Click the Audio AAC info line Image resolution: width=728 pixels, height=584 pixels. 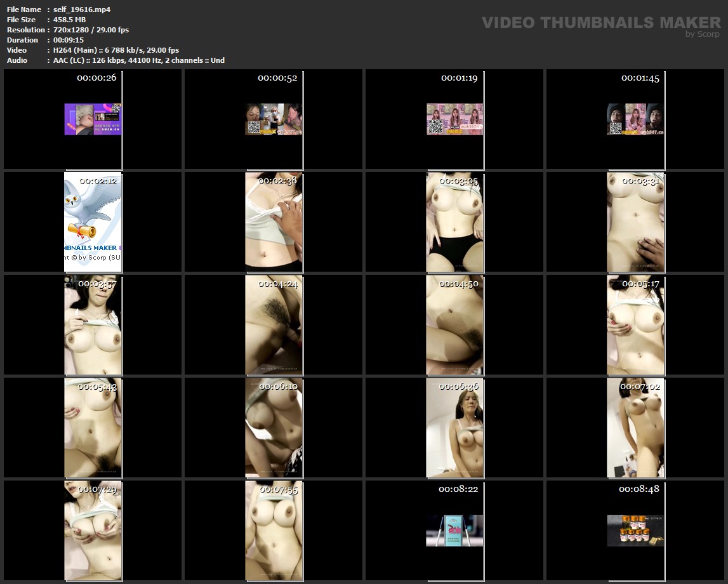click(x=139, y=60)
